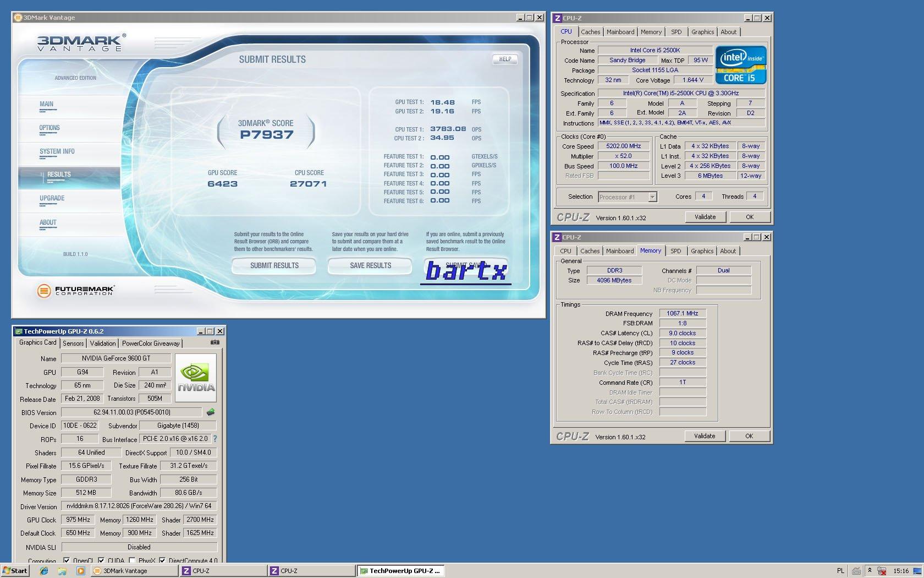Open Windows Explorer folder icon in quick launch
The width and height of the screenshot is (924, 578).
62,571
